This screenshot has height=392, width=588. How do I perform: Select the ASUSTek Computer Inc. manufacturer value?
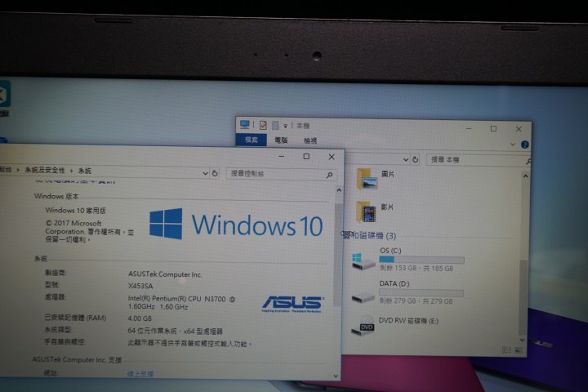coord(165,274)
